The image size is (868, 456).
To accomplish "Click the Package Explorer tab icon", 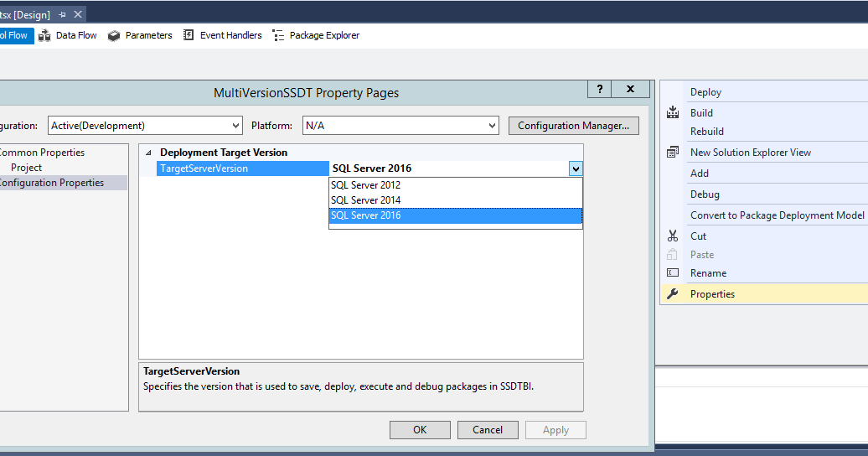I will tap(278, 35).
